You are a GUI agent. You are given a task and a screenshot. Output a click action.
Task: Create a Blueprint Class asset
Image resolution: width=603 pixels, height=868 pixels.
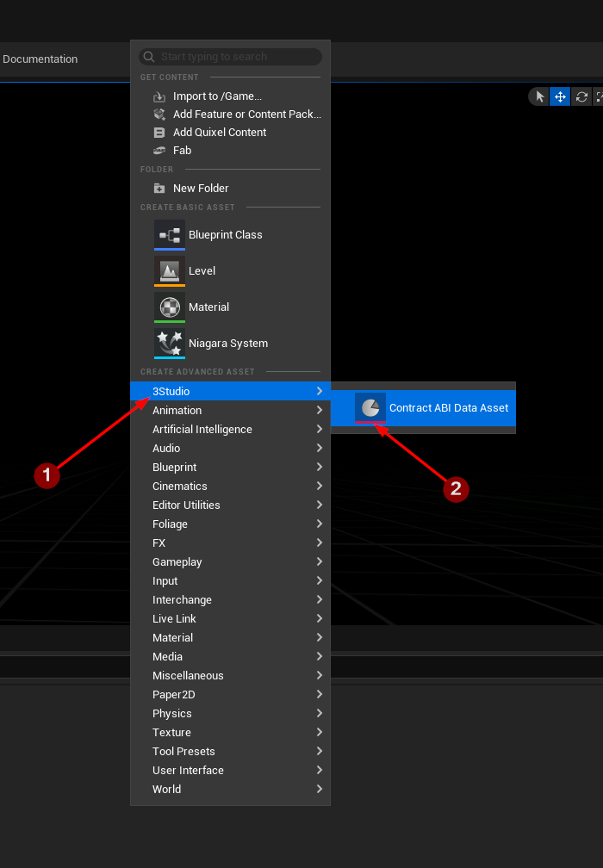(230, 235)
